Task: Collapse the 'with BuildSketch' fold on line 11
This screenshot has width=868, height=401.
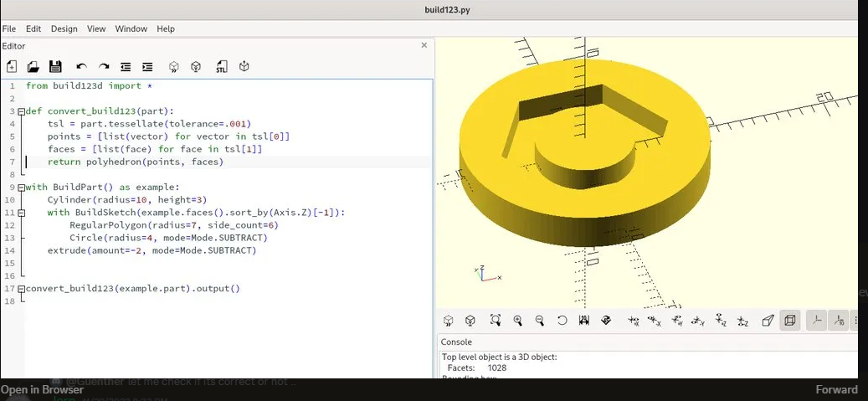Action: (x=21, y=213)
